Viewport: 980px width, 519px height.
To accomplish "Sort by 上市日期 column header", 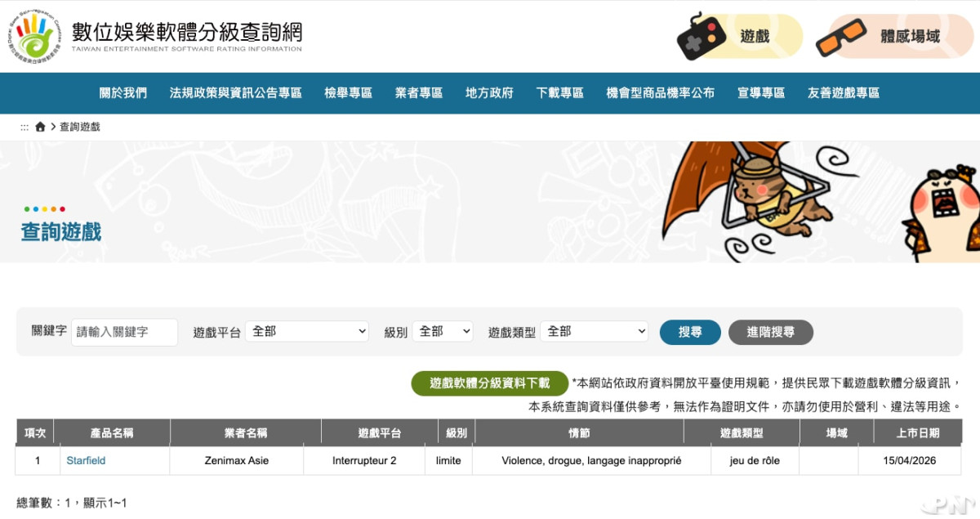I will point(916,433).
